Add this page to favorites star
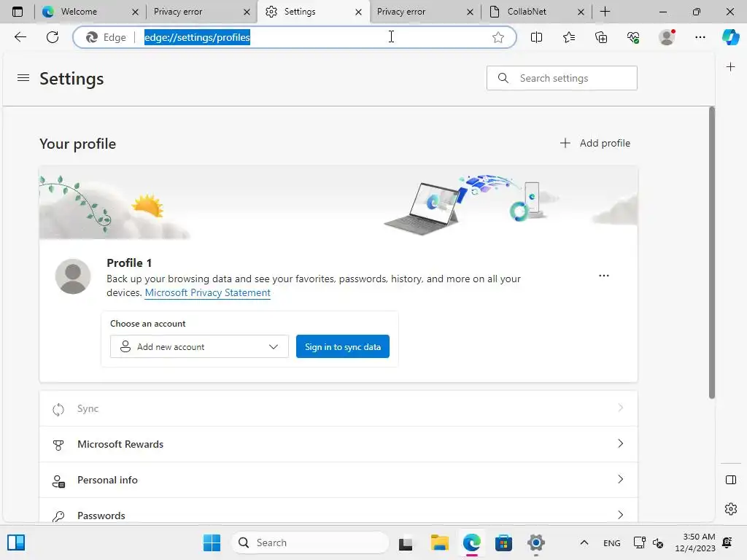Image resolution: width=747 pixels, height=560 pixels. 498,37
